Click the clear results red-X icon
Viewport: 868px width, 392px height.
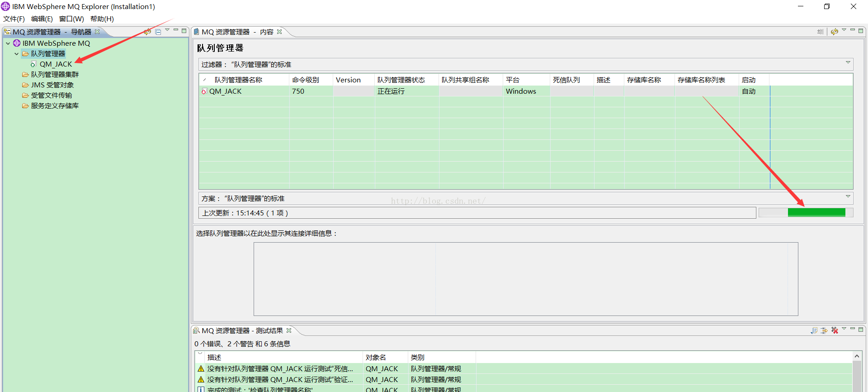[x=835, y=330]
